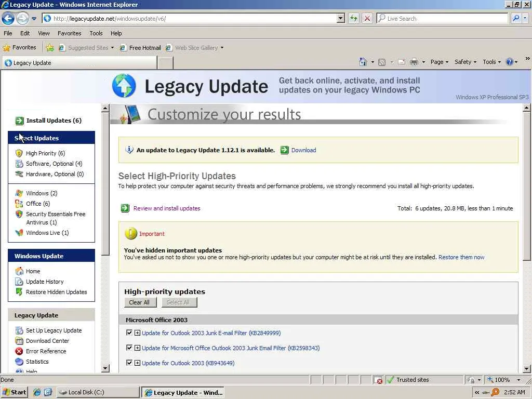The height and width of the screenshot is (399, 532).
Task: Click green arrow beside Review and install updates
Action: tap(125, 208)
